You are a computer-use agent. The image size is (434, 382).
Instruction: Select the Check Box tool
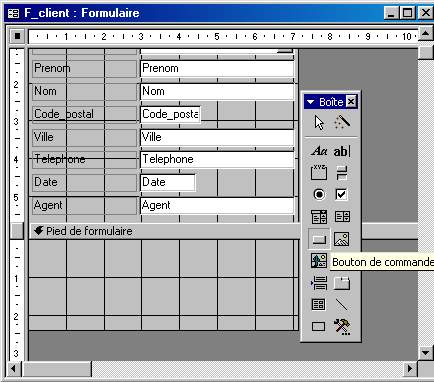[x=342, y=194]
